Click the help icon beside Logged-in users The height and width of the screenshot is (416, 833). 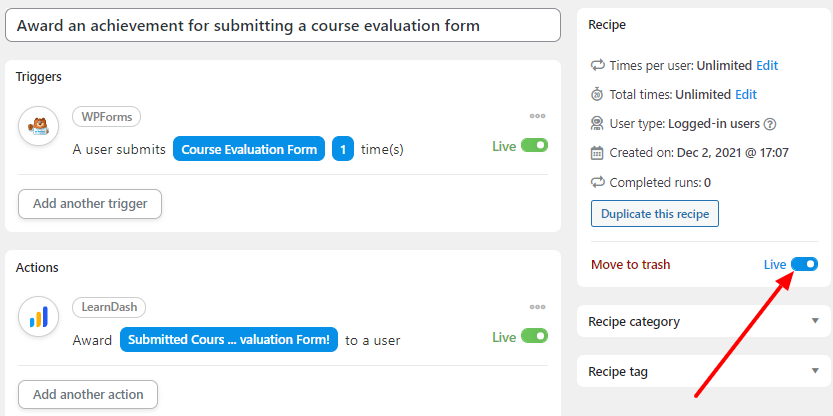coord(770,124)
